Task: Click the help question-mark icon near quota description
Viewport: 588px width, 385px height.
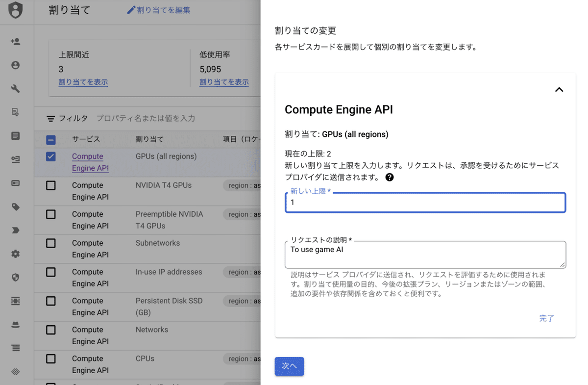Action: point(390,178)
